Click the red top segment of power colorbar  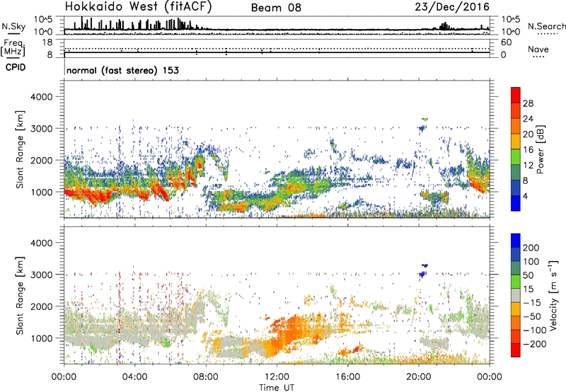coord(516,95)
